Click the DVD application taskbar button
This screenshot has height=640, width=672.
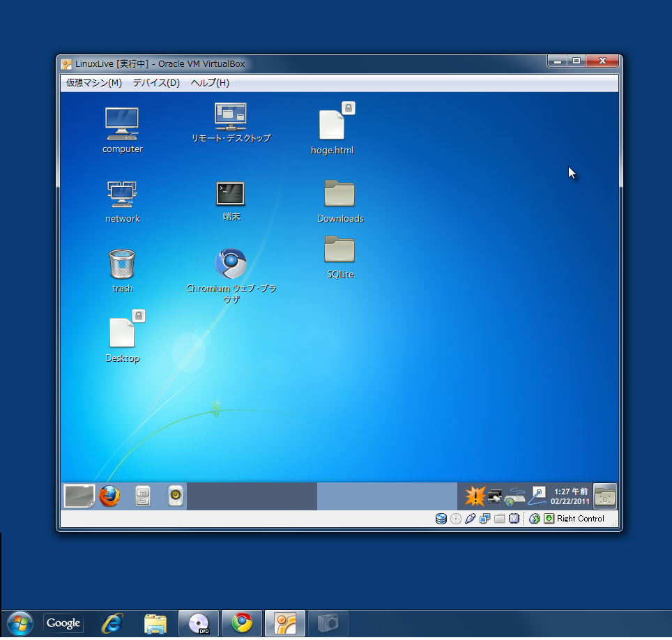pyautogui.click(x=199, y=623)
